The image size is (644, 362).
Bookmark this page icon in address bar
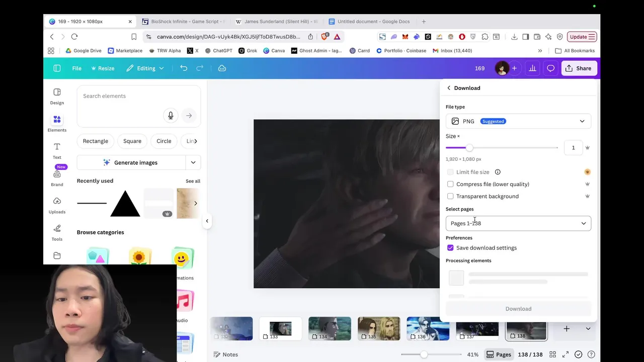click(134, 37)
